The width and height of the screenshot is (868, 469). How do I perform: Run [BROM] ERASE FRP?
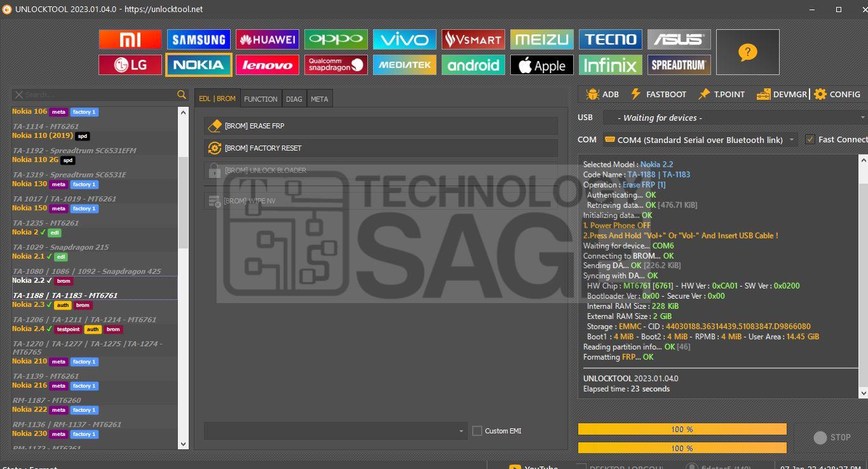point(381,126)
